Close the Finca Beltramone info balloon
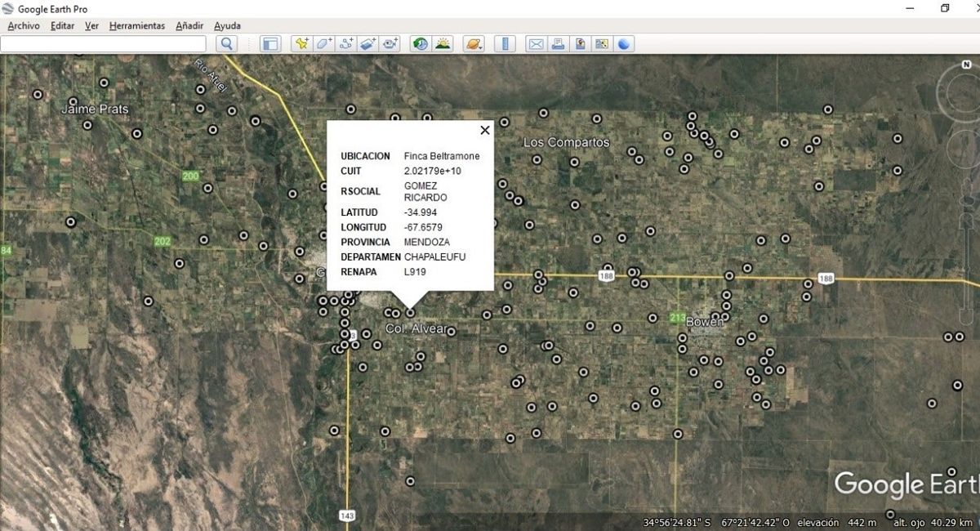Viewport: 980px width, 531px height. (485, 130)
